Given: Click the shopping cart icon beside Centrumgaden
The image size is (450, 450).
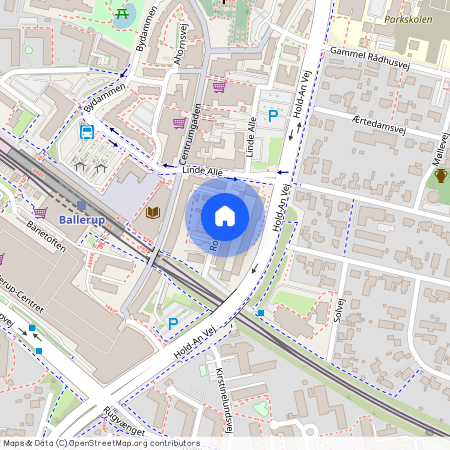Looking at the screenshot, I should click(x=179, y=123).
